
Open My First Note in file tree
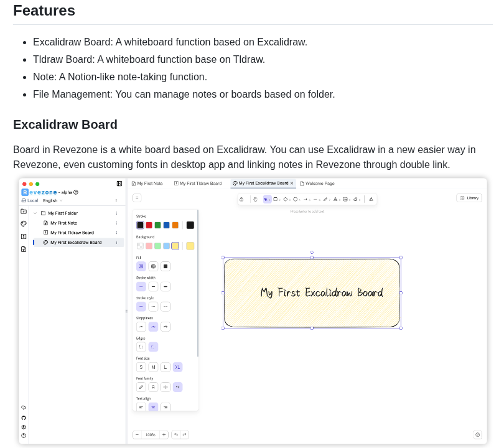pyautogui.click(x=63, y=223)
